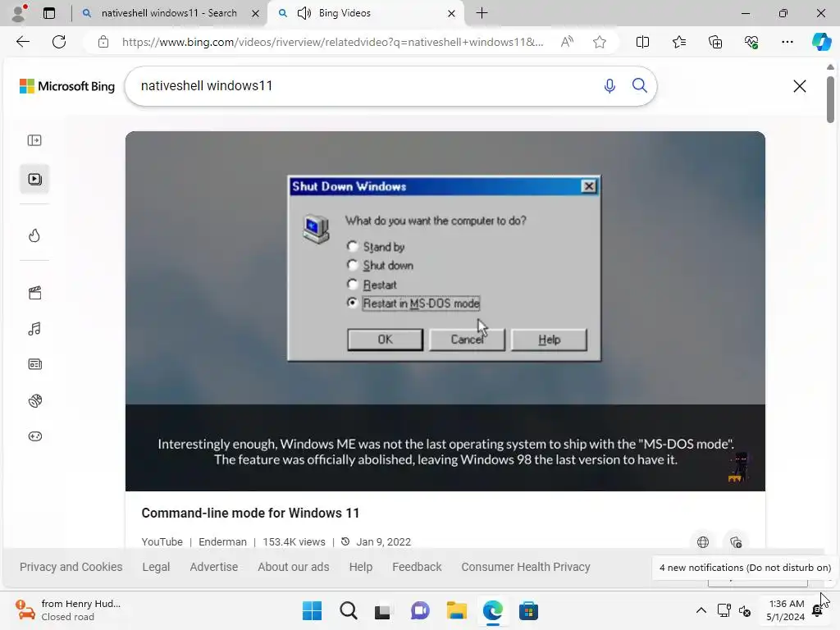The width and height of the screenshot is (840, 630).
Task: Open the Favorites list
Action: coord(678,42)
